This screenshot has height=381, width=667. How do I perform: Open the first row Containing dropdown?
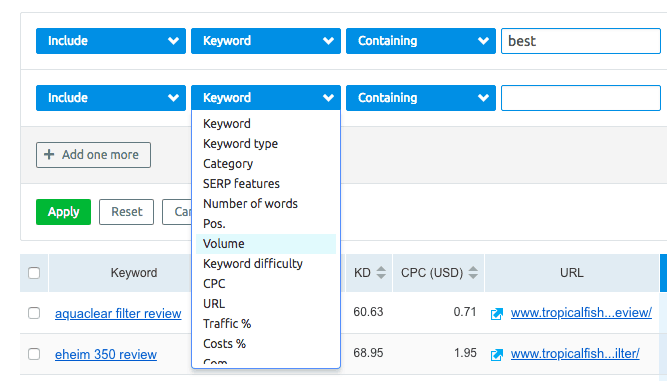click(421, 41)
